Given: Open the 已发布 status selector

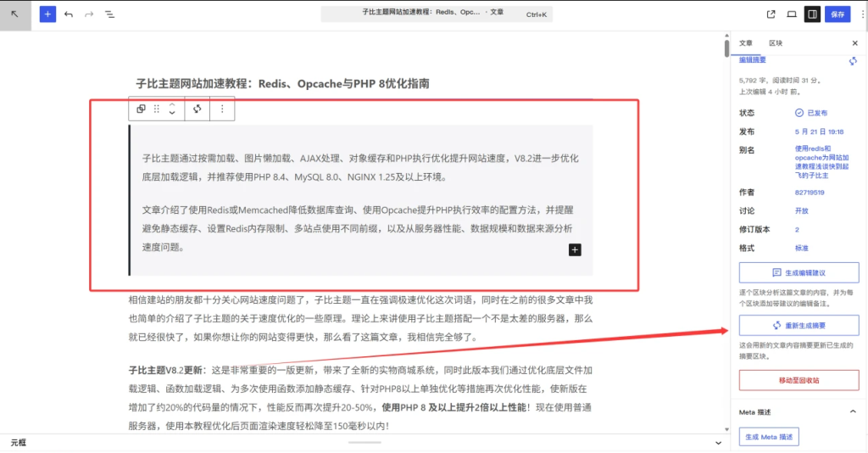Looking at the screenshot, I should [x=811, y=113].
